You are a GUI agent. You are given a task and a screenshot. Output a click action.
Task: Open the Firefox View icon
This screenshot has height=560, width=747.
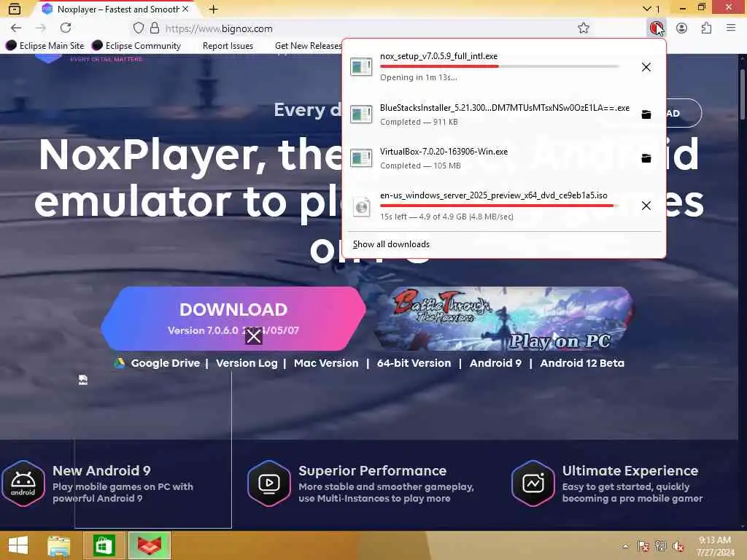(15, 9)
